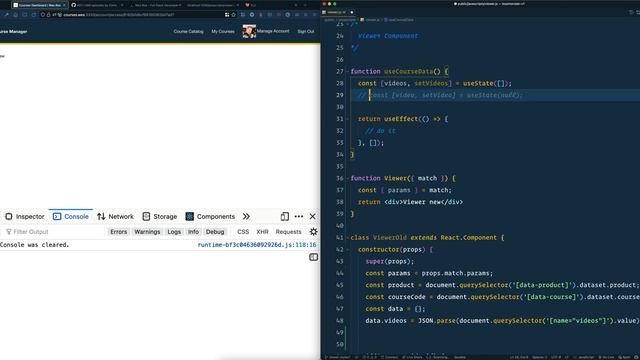The height and width of the screenshot is (360, 640).
Task: Collapse the ViewerOld class at line 41
Action: tap(348, 238)
